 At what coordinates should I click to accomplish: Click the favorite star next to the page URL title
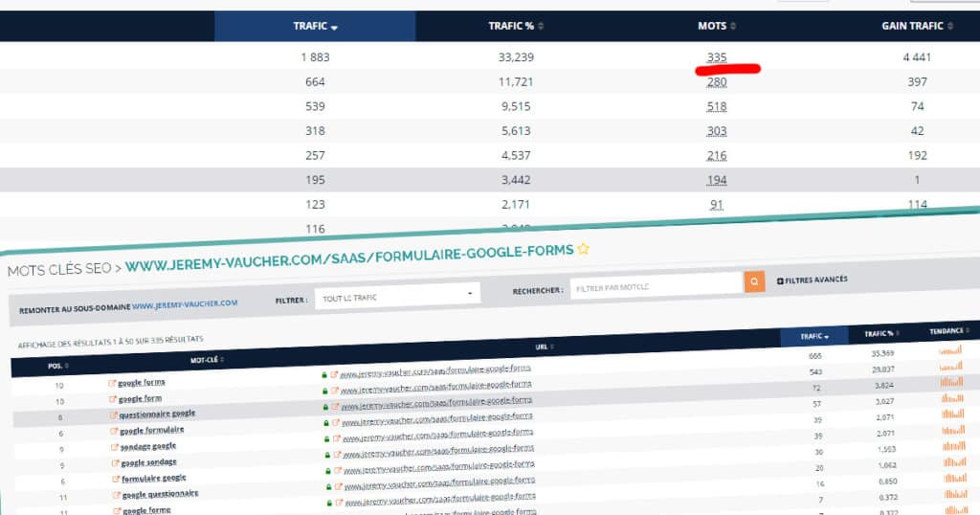[583, 249]
